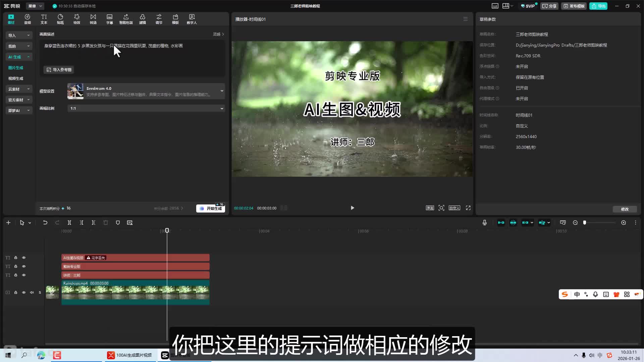Click the 开始生成 generate button
The width and height of the screenshot is (644, 362).
[211, 208]
